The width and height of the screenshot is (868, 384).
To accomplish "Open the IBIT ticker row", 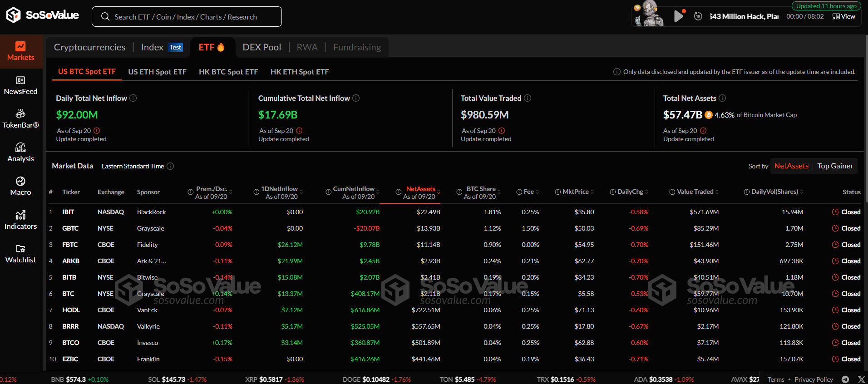I will pos(455,212).
